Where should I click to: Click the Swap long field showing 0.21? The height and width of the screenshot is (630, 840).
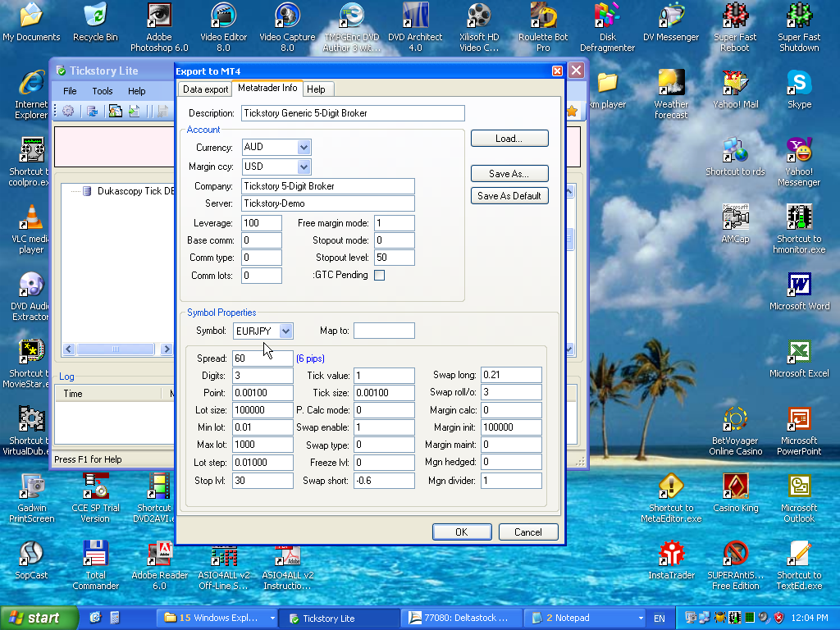pyautogui.click(x=511, y=375)
